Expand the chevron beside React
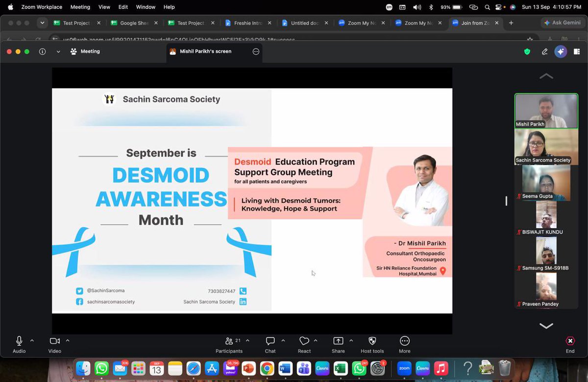 (x=316, y=340)
